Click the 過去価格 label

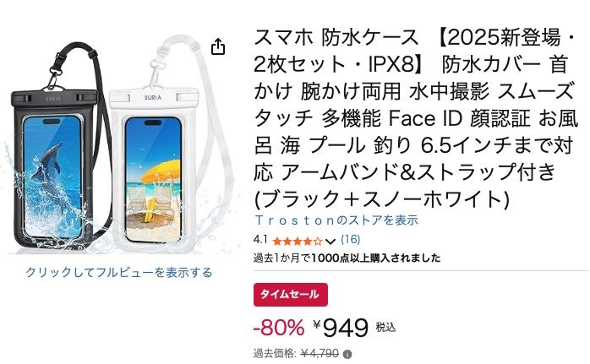(274, 354)
